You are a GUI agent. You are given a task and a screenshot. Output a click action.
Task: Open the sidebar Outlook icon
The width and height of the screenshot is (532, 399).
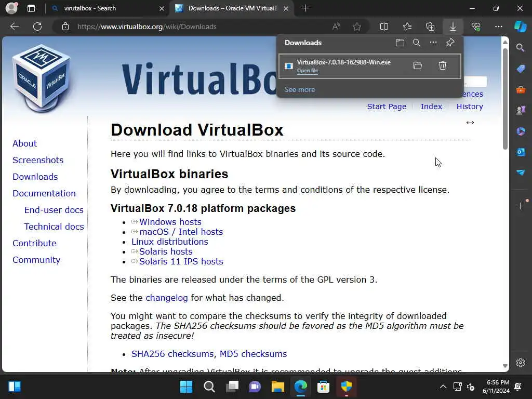[x=521, y=152]
